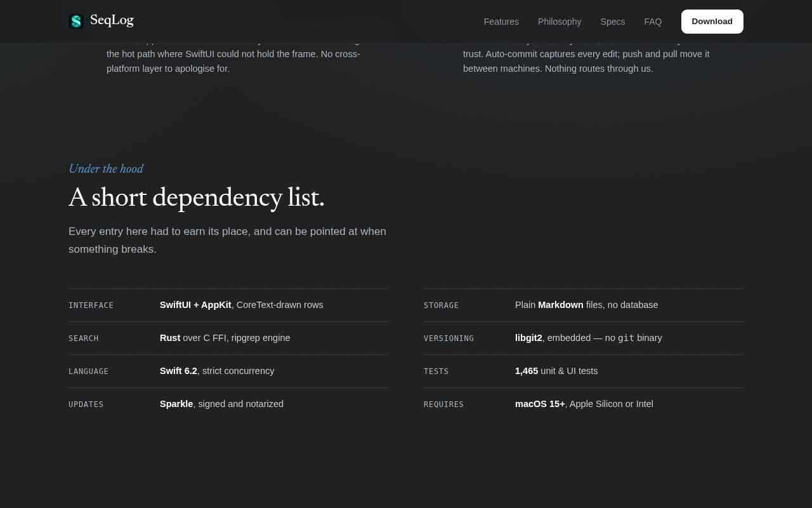
Task: Click the UPDATES row label
Action: [x=86, y=404]
